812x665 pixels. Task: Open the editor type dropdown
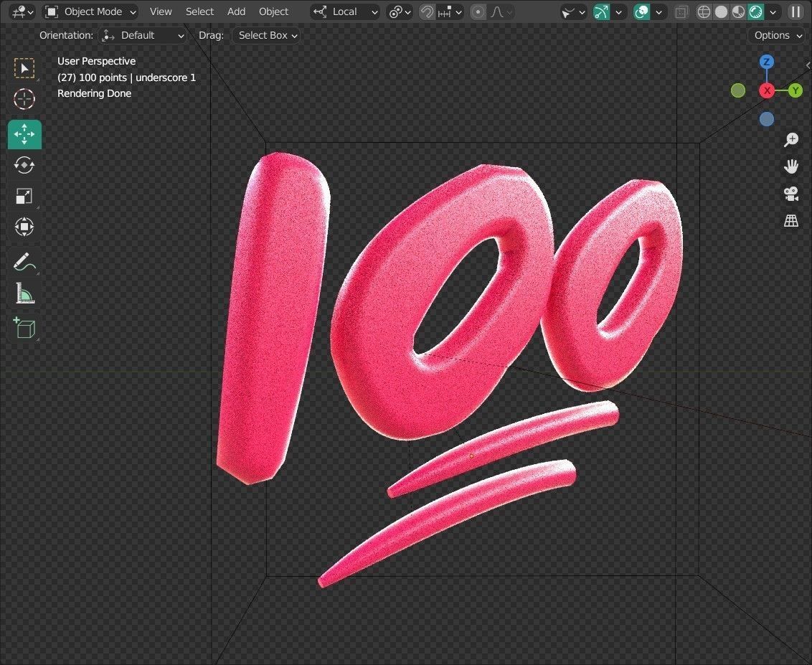pyautogui.click(x=22, y=12)
